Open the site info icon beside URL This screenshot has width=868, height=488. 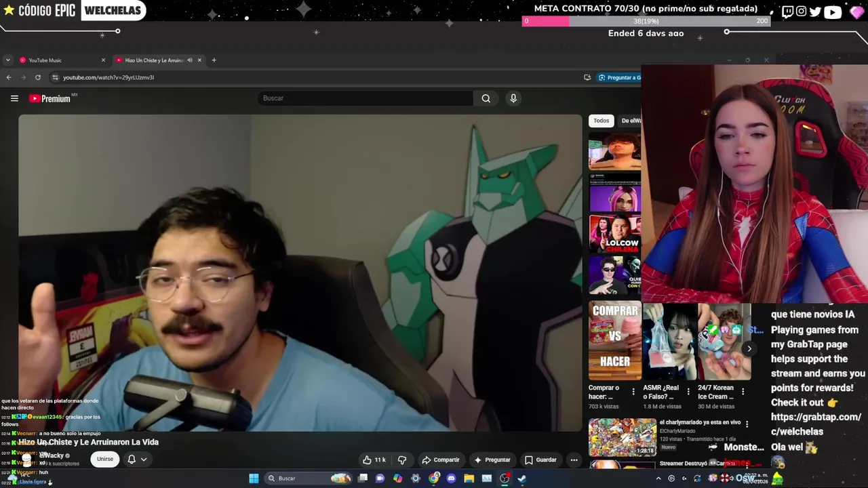pos(56,77)
